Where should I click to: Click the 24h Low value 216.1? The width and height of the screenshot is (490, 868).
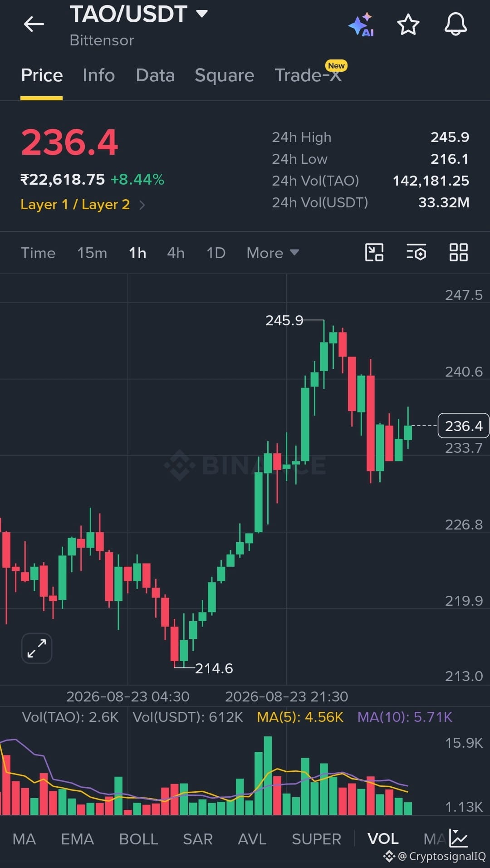coord(450,159)
